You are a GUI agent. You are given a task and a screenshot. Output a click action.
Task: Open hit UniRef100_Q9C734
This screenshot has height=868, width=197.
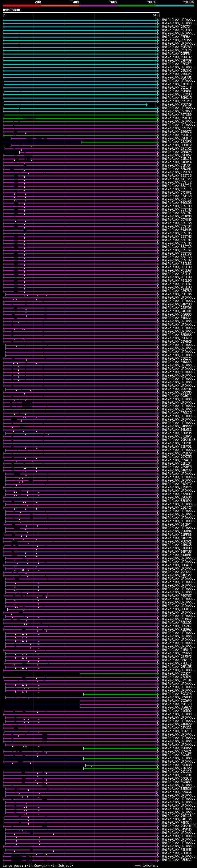tap(176, 26)
